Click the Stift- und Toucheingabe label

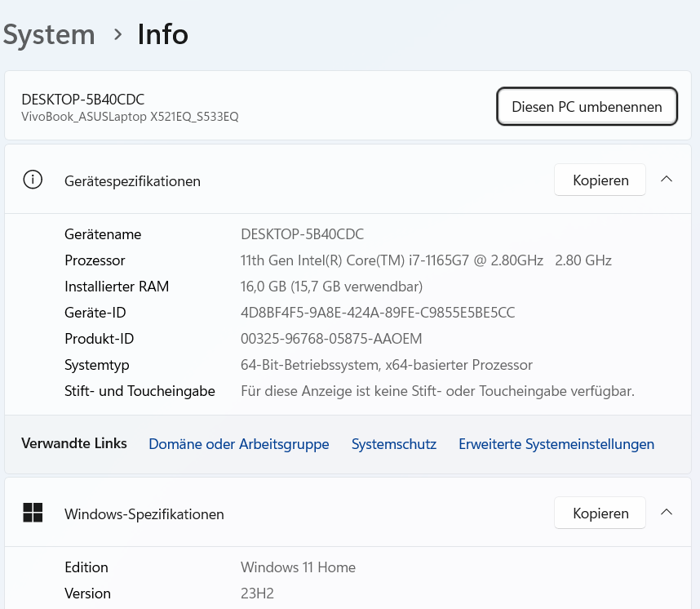pos(140,391)
